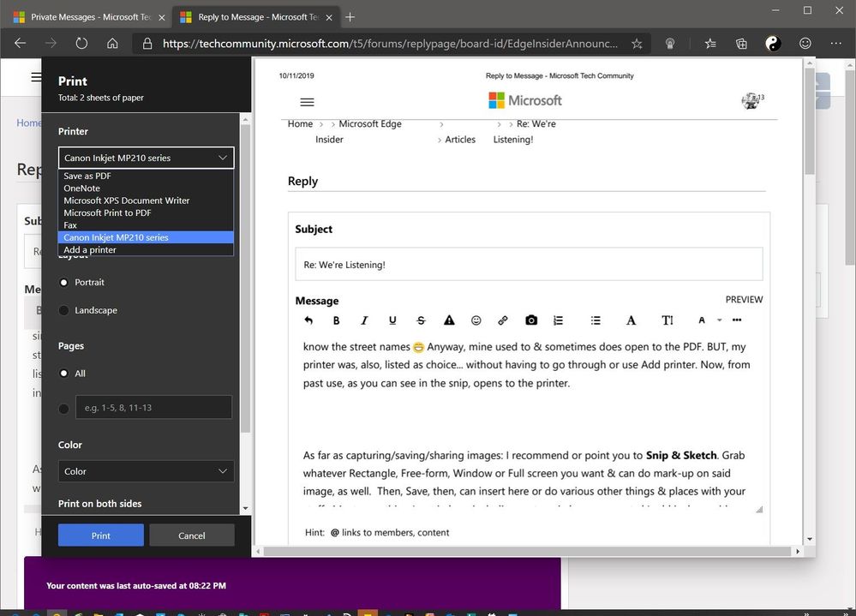Viewport: 856px width, 616px height.
Task: Click Articles breadcrumb link
Action: [460, 140]
